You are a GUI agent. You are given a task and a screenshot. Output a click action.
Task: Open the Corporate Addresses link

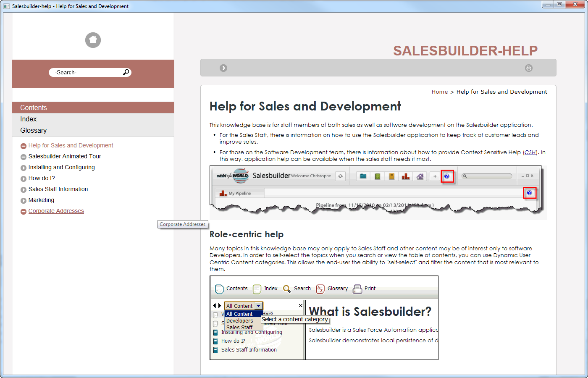(x=56, y=211)
